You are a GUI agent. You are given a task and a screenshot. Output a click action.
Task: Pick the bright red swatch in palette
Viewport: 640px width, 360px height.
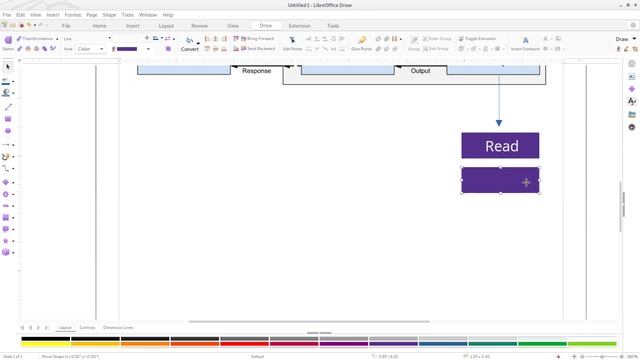click(x=244, y=344)
